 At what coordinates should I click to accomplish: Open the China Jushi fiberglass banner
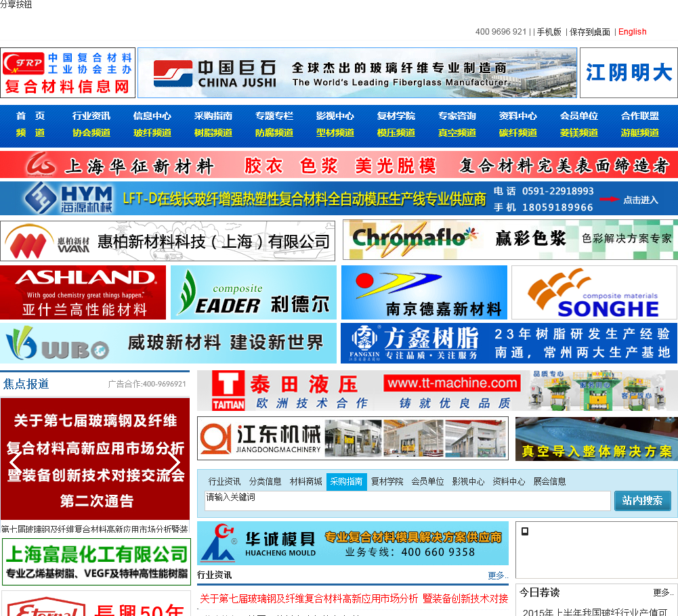(x=357, y=72)
